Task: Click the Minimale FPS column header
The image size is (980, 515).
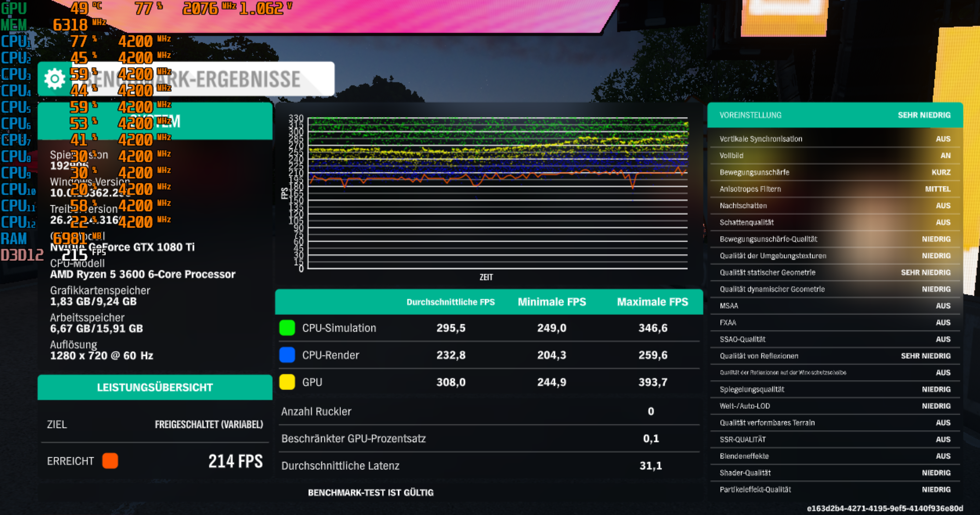Action: pyautogui.click(x=552, y=302)
